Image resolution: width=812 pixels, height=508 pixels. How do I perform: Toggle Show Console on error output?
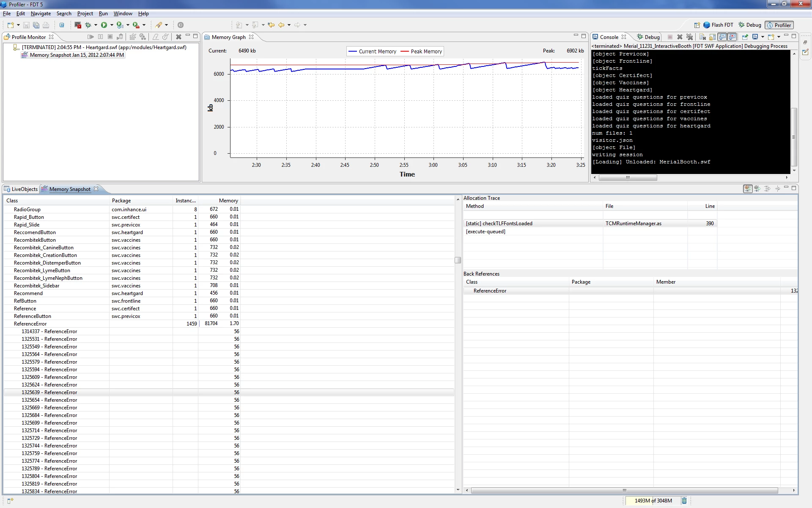pos(732,37)
